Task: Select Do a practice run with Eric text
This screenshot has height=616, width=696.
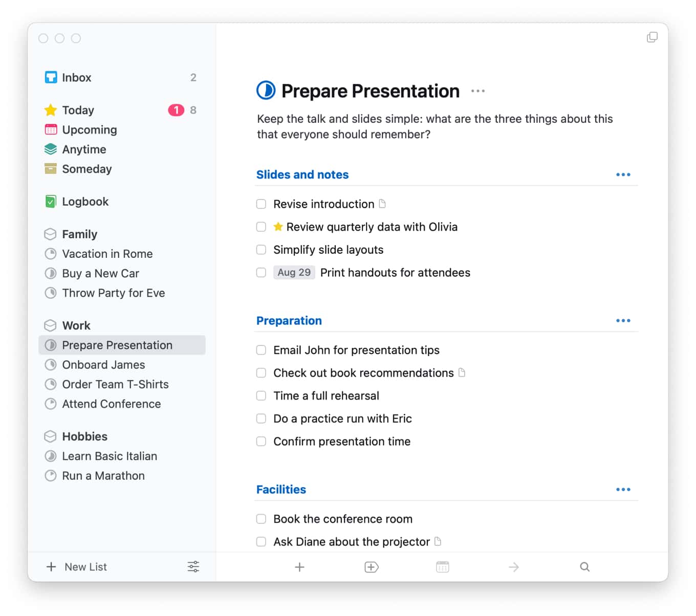Action: click(343, 419)
